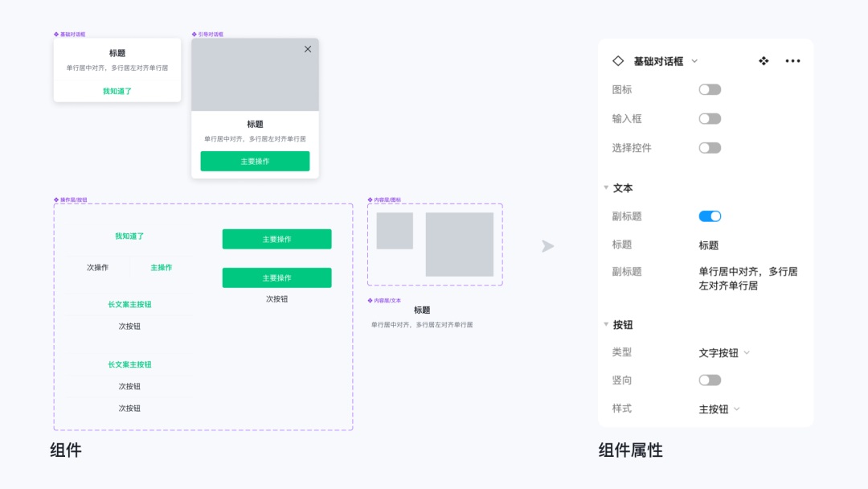This screenshot has height=489, width=868.
Task: Collapse the 文本 section triangle
Action: pyautogui.click(x=606, y=187)
